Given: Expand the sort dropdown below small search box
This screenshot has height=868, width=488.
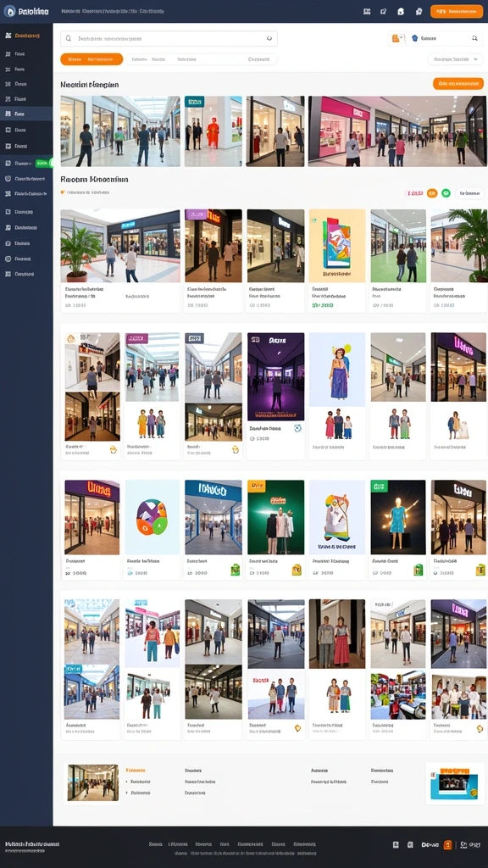Looking at the screenshot, I should (456, 59).
